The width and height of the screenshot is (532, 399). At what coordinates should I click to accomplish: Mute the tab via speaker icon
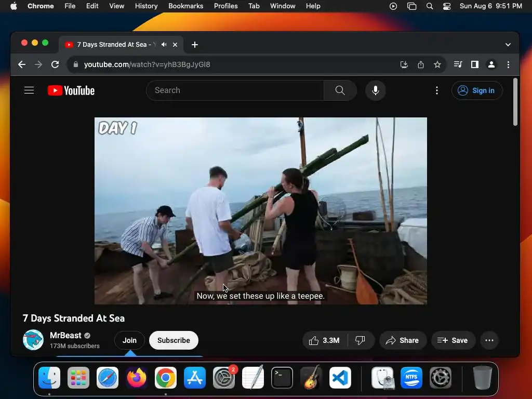(164, 45)
